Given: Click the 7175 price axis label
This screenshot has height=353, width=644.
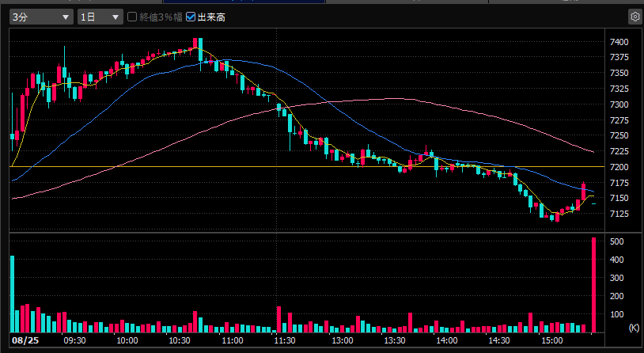Looking at the screenshot, I should coord(619,183).
